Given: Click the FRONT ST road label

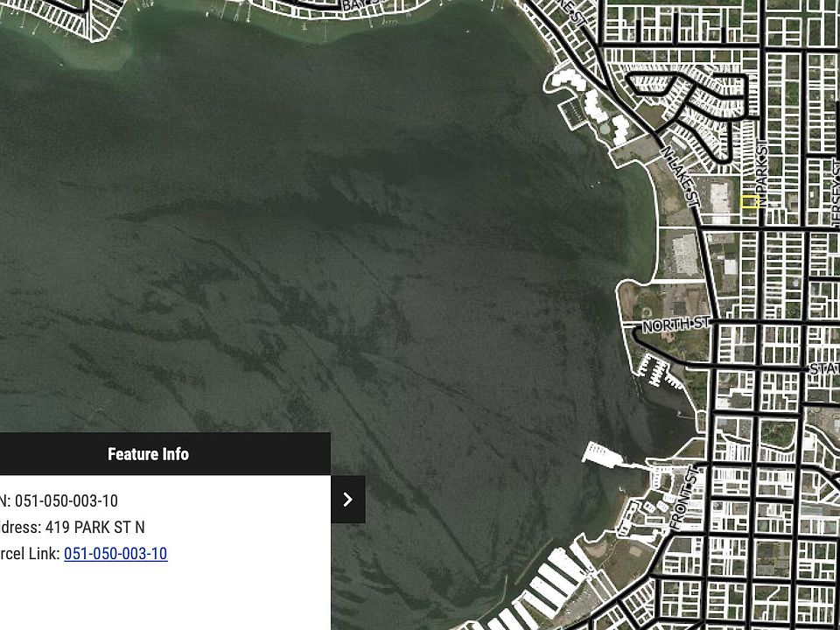Looking at the screenshot, I should (x=686, y=498).
